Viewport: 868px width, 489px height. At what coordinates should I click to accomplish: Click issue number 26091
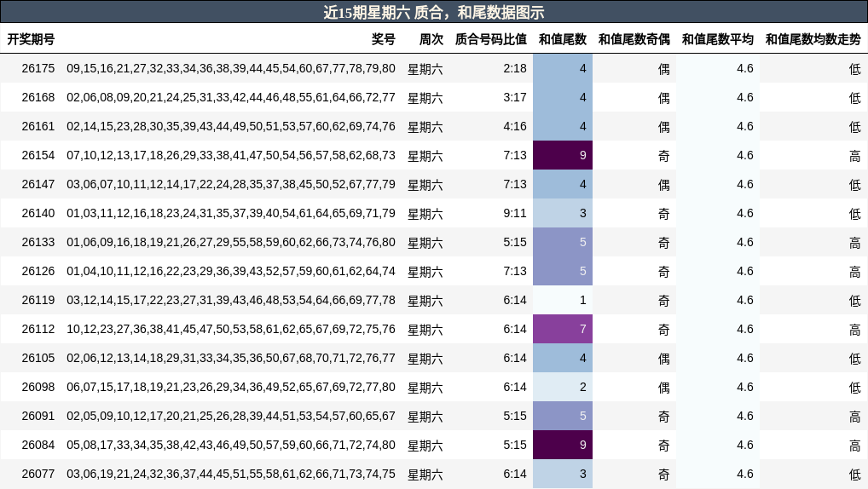tap(38, 416)
